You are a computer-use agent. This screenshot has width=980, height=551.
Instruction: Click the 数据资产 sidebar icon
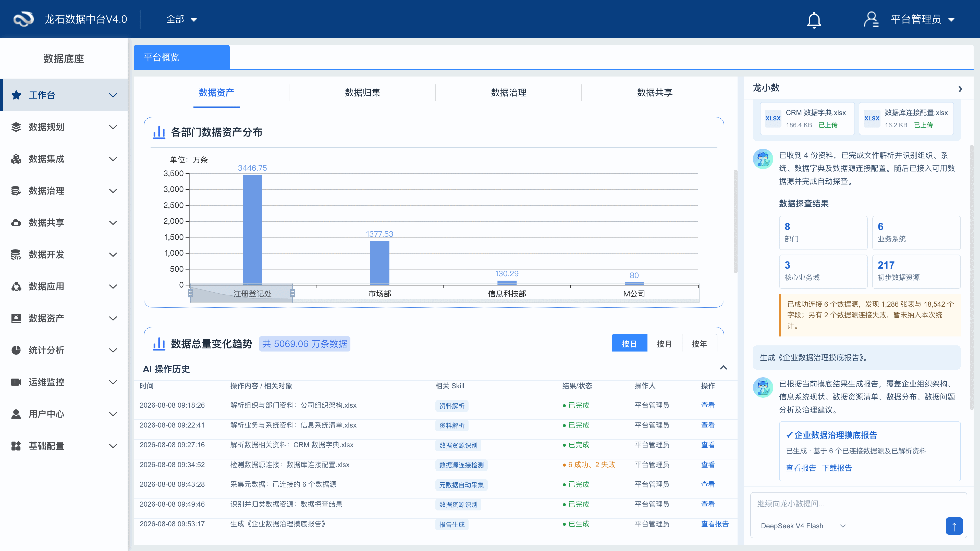pyautogui.click(x=16, y=318)
